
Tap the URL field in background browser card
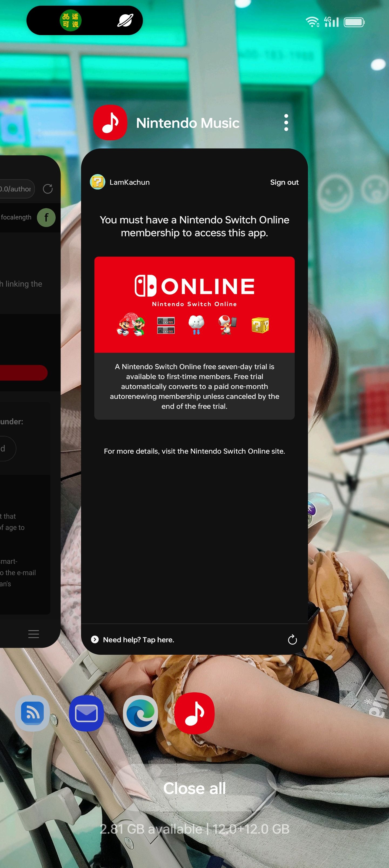17,189
